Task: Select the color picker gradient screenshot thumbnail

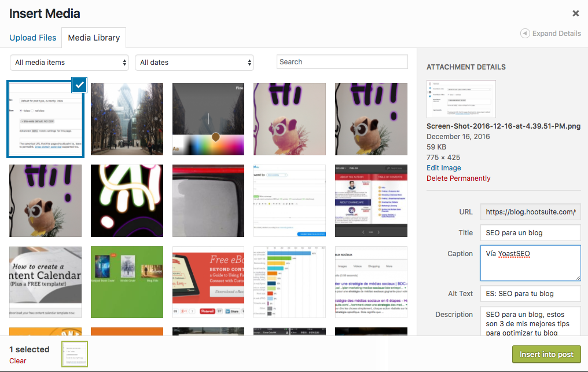Action: click(x=208, y=119)
